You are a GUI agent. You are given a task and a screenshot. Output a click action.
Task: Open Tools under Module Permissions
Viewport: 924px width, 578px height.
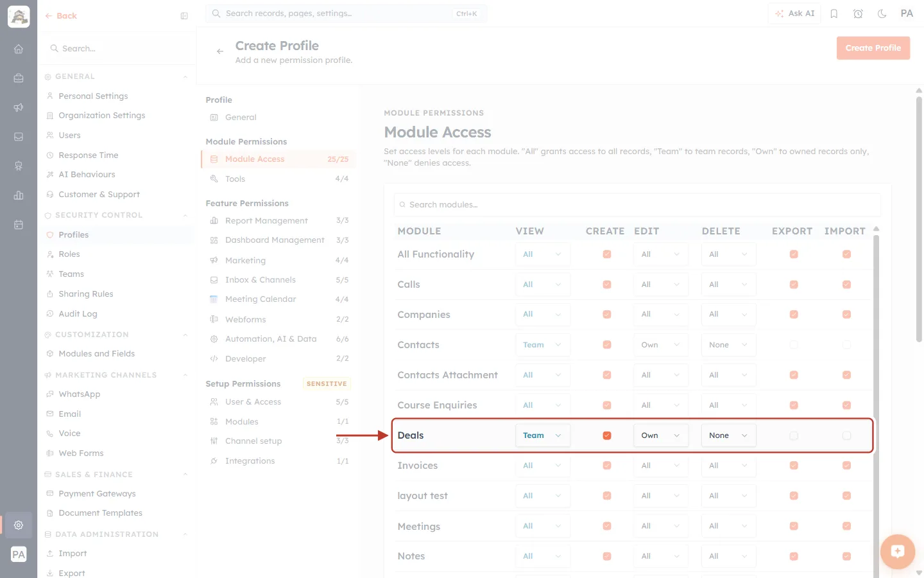279,179
